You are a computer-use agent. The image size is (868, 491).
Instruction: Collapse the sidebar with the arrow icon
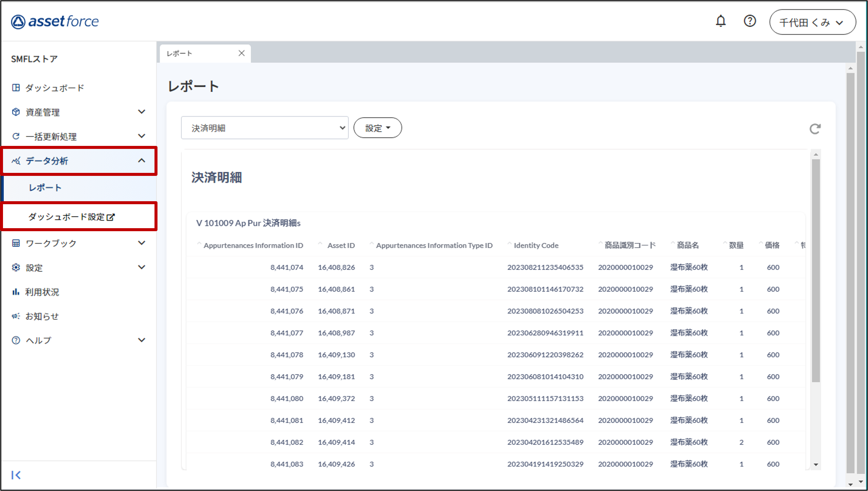[16, 475]
